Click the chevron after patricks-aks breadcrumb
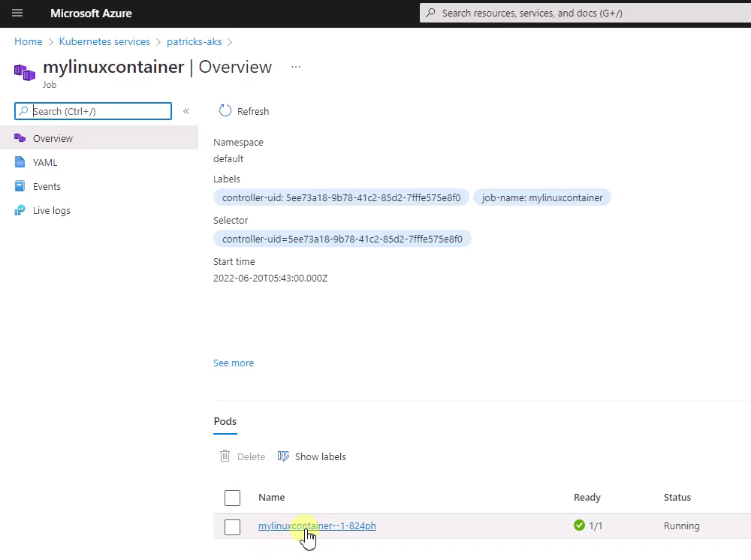The width and height of the screenshot is (751, 560). click(230, 42)
